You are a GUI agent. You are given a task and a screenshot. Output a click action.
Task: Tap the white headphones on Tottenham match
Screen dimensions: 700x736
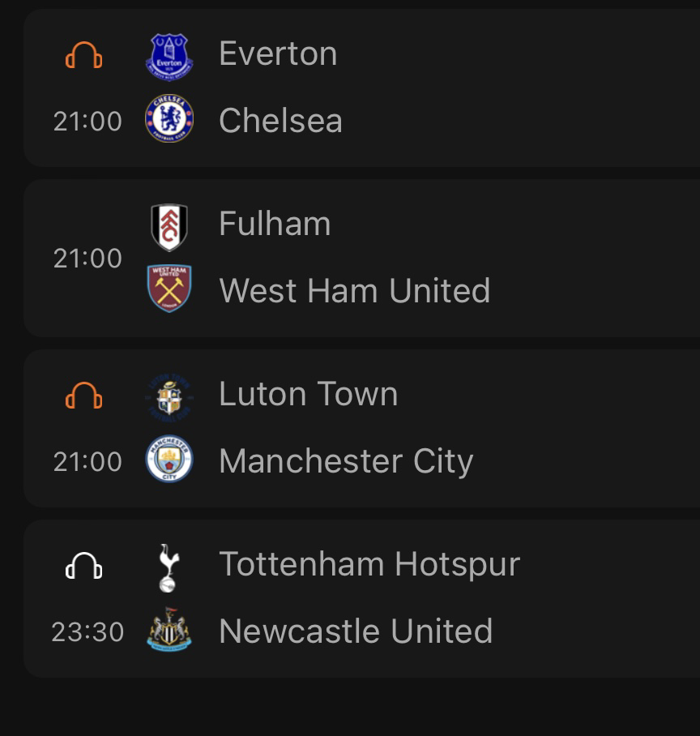click(84, 566)
